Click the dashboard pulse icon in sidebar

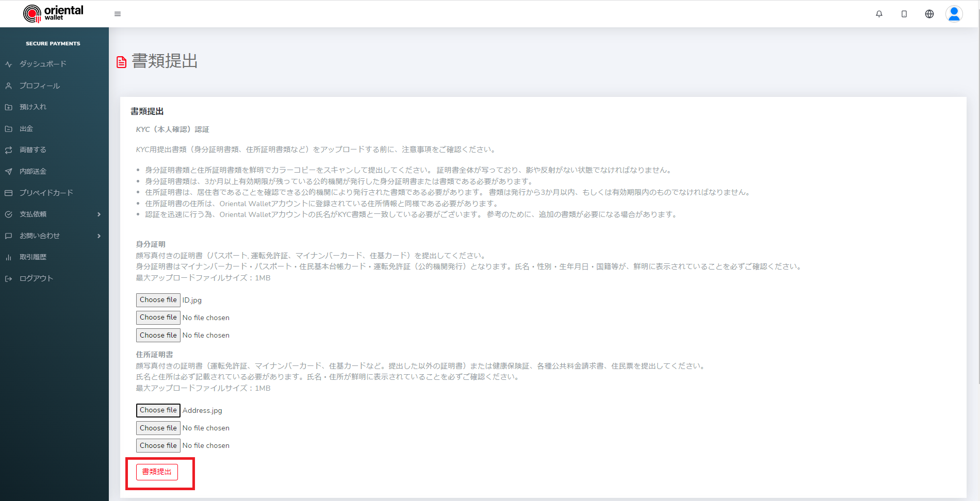8,64
